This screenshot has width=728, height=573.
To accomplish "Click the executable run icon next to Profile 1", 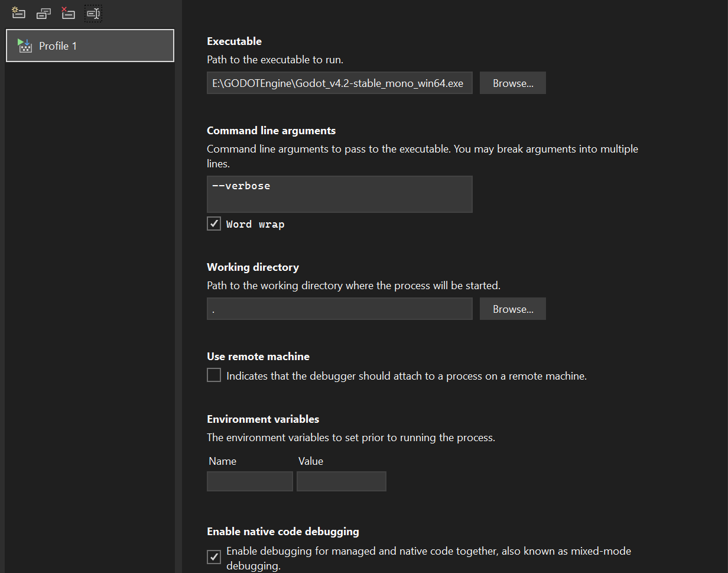I will 25,46.
